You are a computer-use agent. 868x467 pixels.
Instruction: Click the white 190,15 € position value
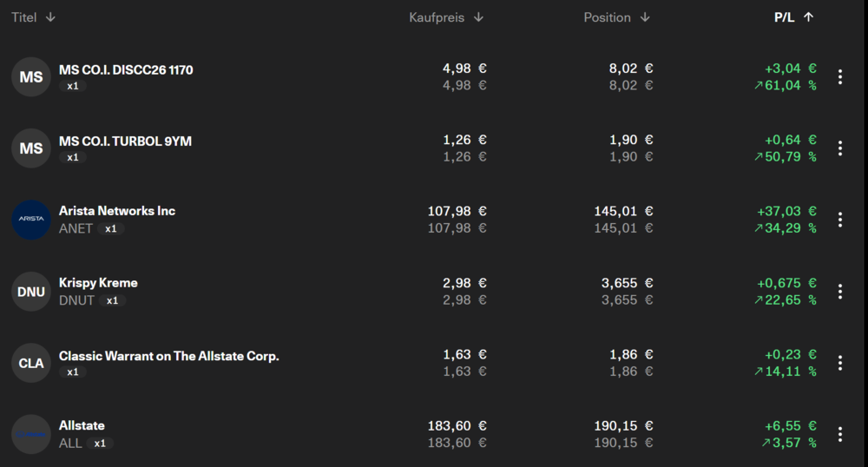tap(624, 426)
